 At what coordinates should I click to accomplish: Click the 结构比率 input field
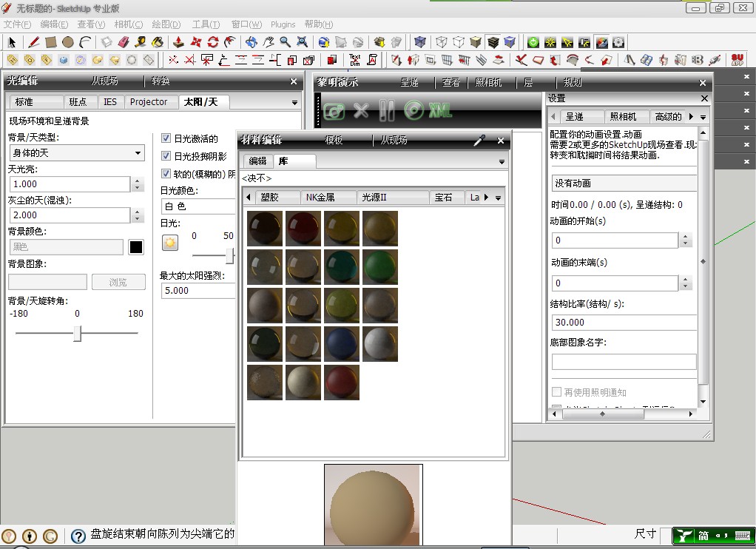[624, 323]
